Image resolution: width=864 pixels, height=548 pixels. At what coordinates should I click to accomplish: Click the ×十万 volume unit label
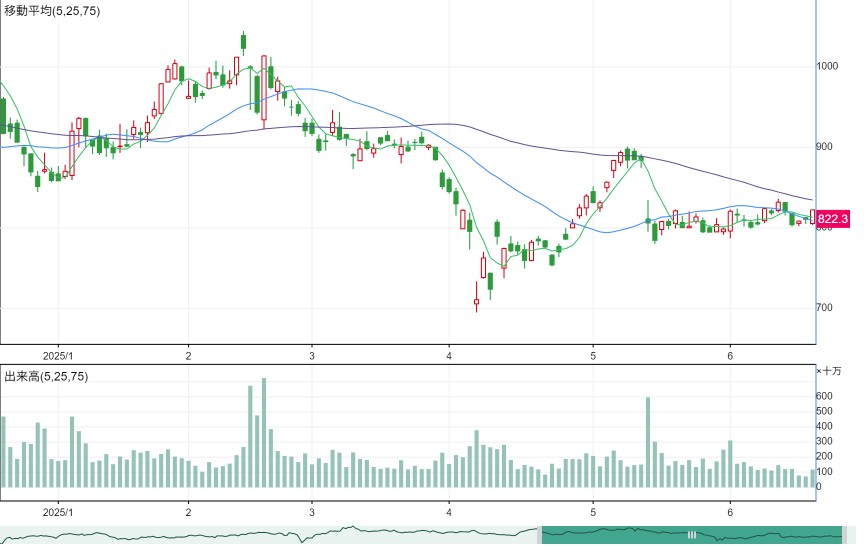[829, 371]
